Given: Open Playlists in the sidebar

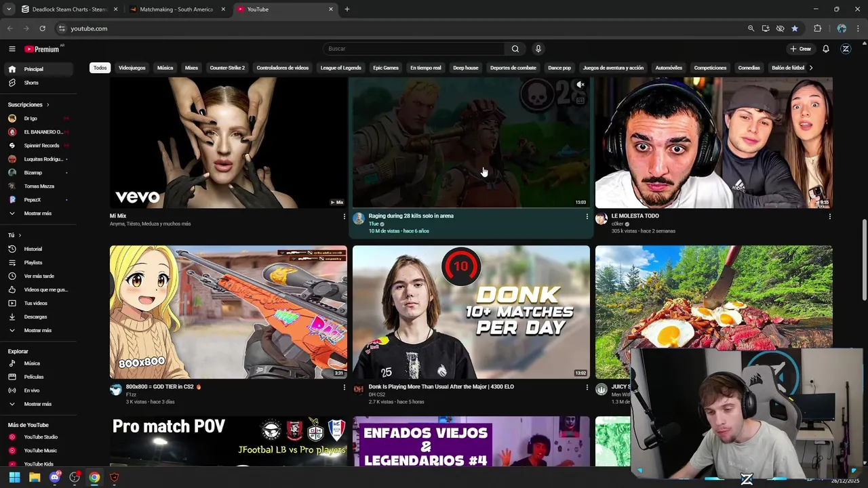Looking at the screenshot, I should 33,262.
